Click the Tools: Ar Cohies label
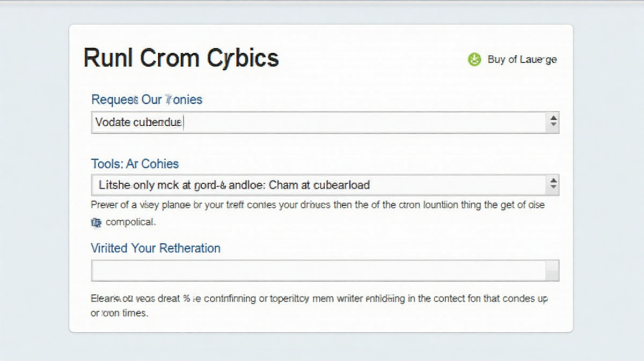 click(x=135, y=164)
